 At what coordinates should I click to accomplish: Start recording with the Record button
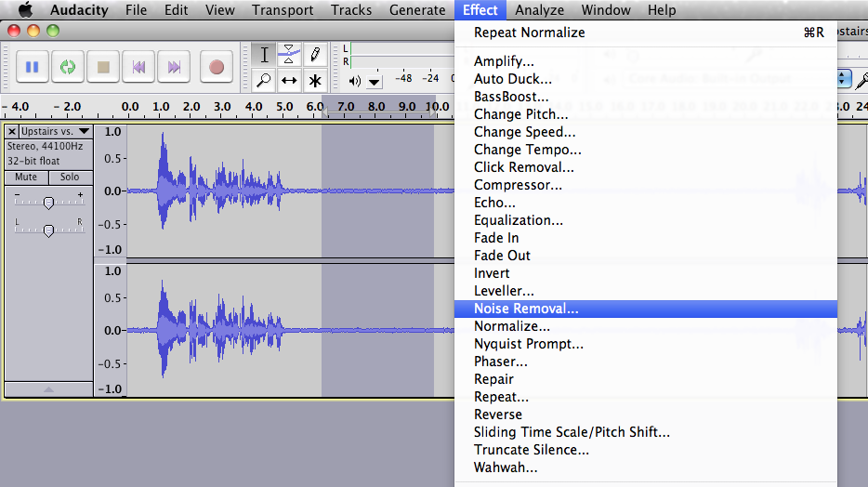point(217,67)
